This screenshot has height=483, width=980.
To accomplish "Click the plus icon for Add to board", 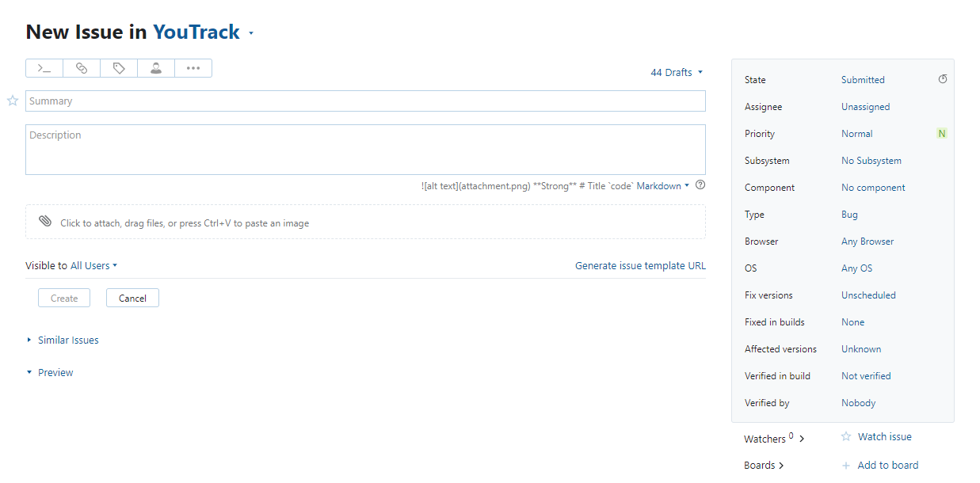I will point(846,466).
